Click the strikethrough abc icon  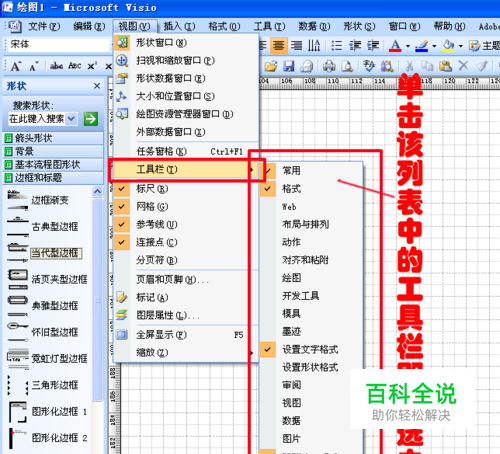[x=56, y=66]
